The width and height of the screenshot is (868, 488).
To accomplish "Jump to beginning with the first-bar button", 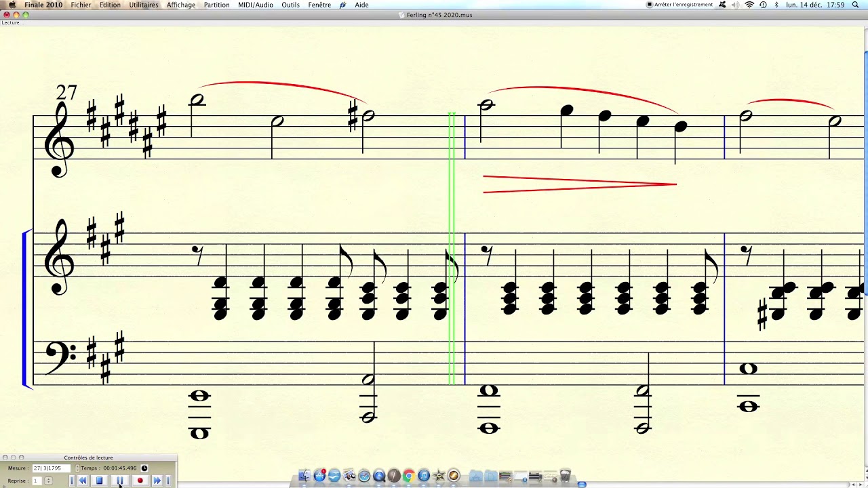I will [x=72, y=481].
